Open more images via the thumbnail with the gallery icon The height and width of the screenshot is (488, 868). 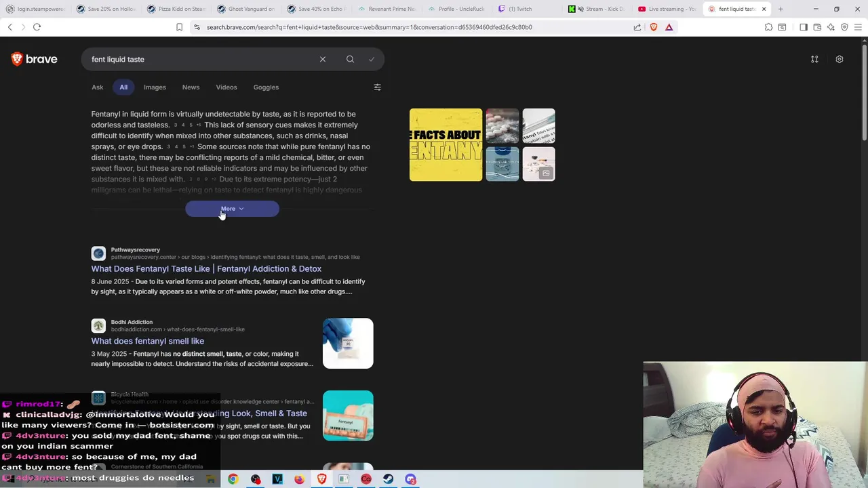pyautogui.click(x=538, y=164)
